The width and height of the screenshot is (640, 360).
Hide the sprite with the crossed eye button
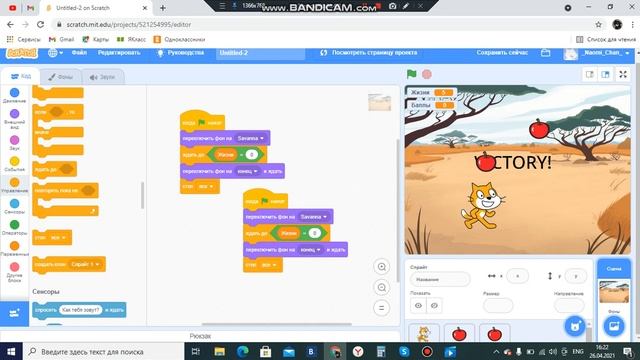(x=434, y=305)
